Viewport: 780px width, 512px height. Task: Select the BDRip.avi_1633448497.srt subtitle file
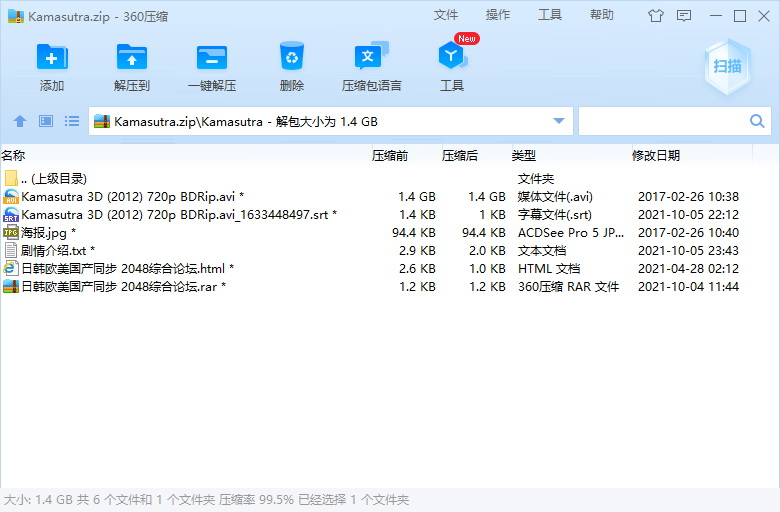click(x=378, y=214)
